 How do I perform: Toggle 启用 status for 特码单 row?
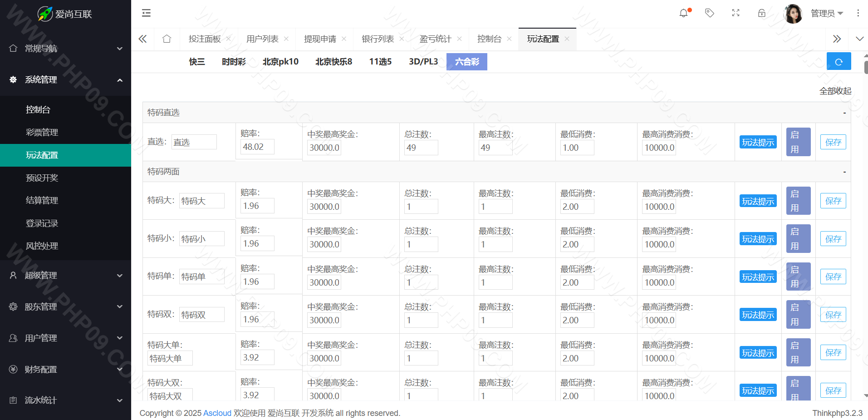798,277
